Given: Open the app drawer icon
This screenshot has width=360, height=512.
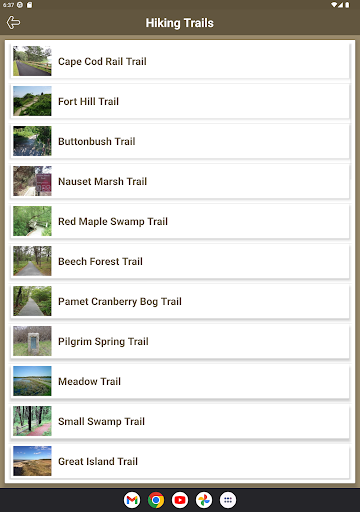Looking at the screenshot, I should (x=228, y=500).
